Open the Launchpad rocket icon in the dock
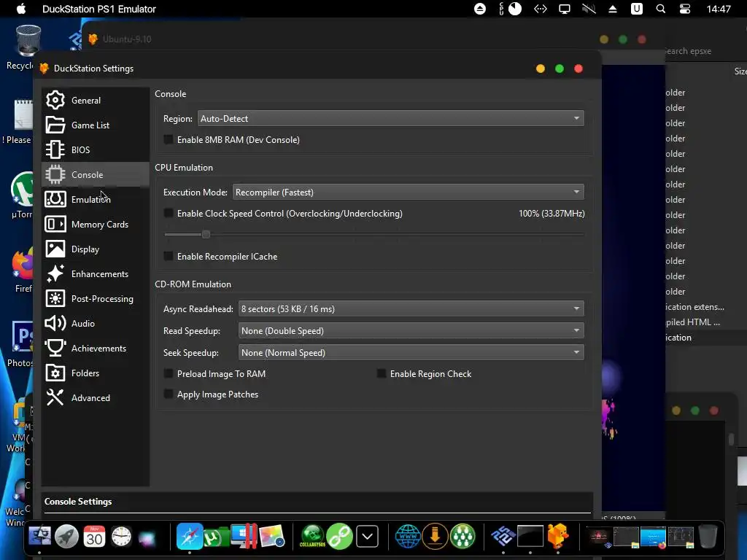The width and height of the screenshot is (747, 560). click(x=66, y=537)
